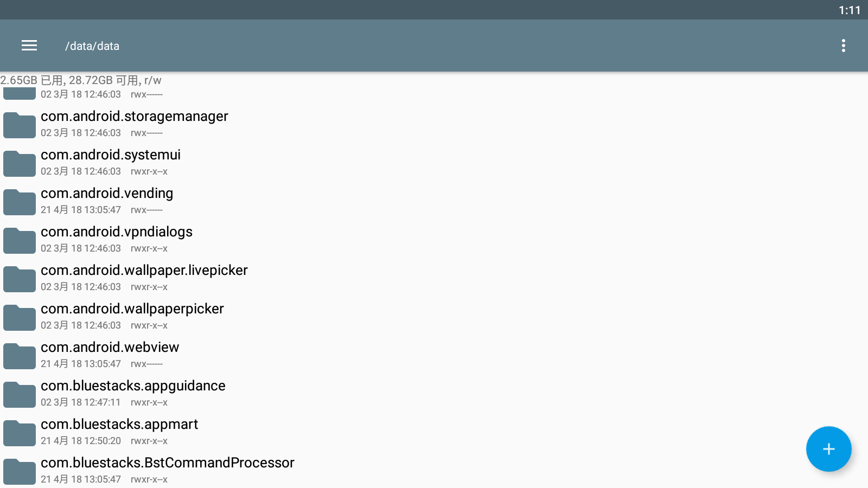Viewport: 868px width, 488px height.
Task: Select the com.android.vending entry name
Action: (107, 193)
